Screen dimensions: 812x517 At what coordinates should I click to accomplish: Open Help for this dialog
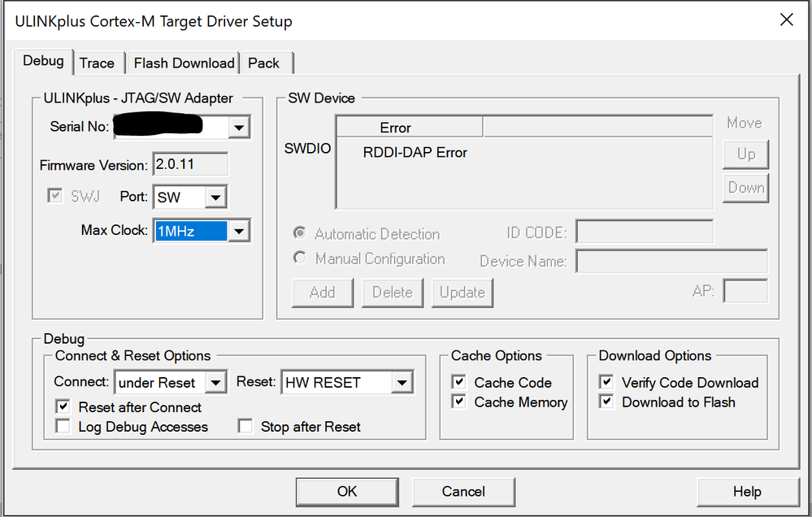[x=747, y=492]
